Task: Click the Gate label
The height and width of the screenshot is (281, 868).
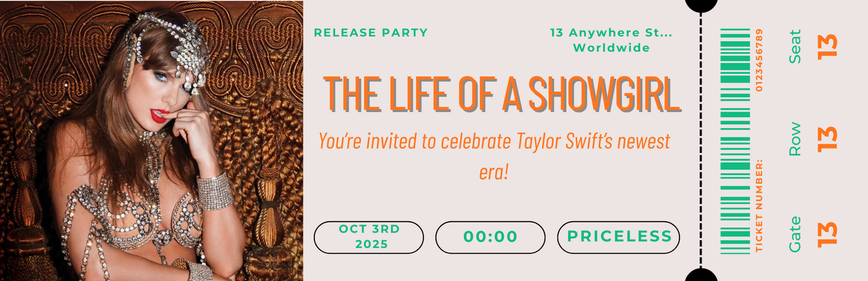Action: pyautogui.click(x=795, y=233)
